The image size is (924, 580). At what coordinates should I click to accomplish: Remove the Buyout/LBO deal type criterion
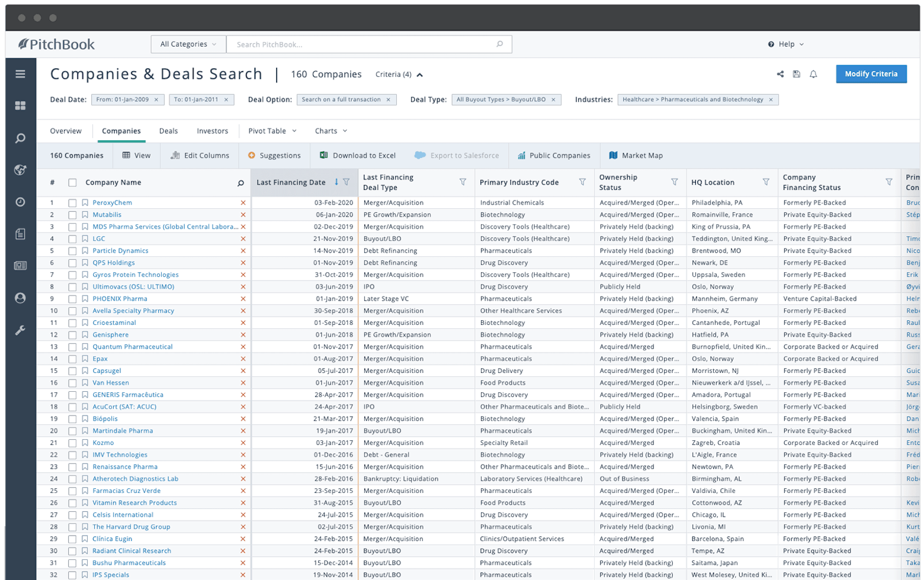point(553,100)
